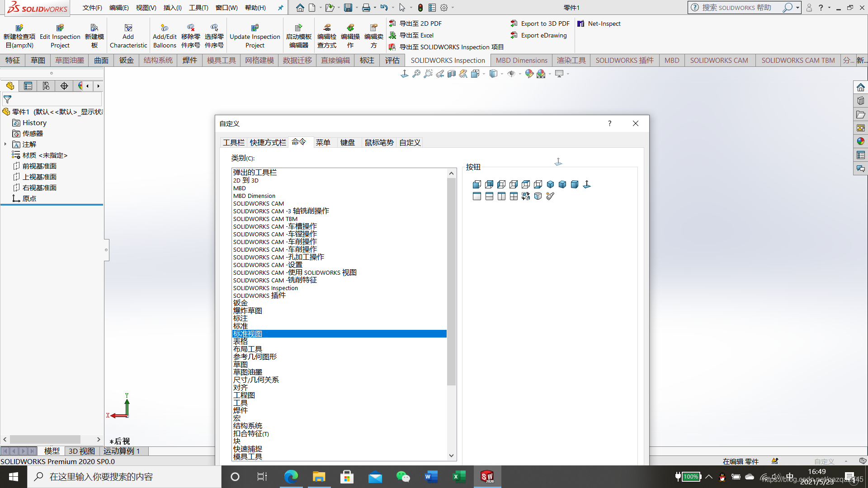The width and height of the screenshot is (868, 488).
Task: Click the Section View icon
Action: (x=452, y=74)
